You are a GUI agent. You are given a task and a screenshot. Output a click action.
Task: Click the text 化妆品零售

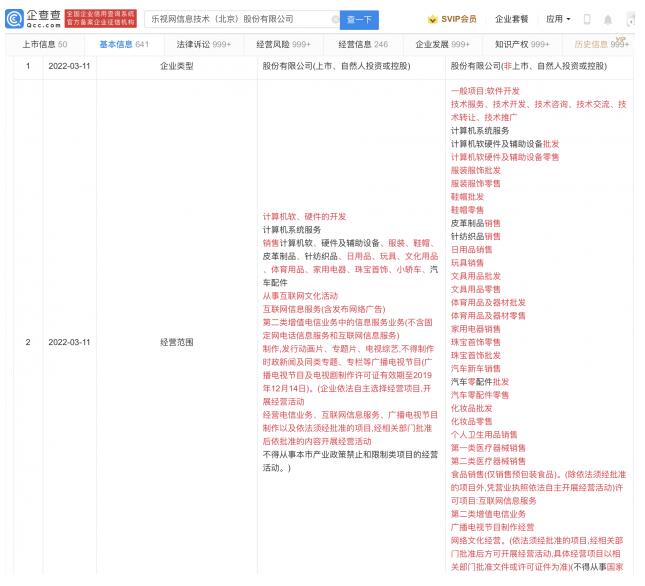tap(471, 422)
